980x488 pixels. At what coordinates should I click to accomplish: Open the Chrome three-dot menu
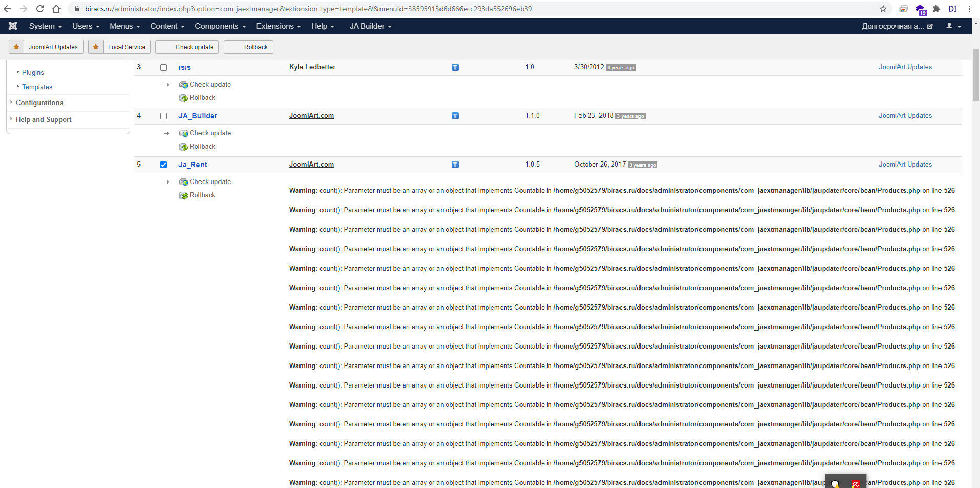[969, 9]
